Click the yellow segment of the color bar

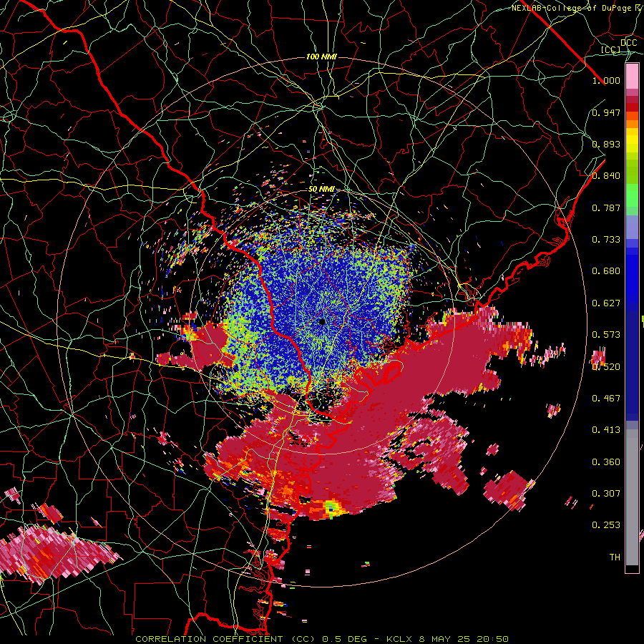[x=632, y=140]
